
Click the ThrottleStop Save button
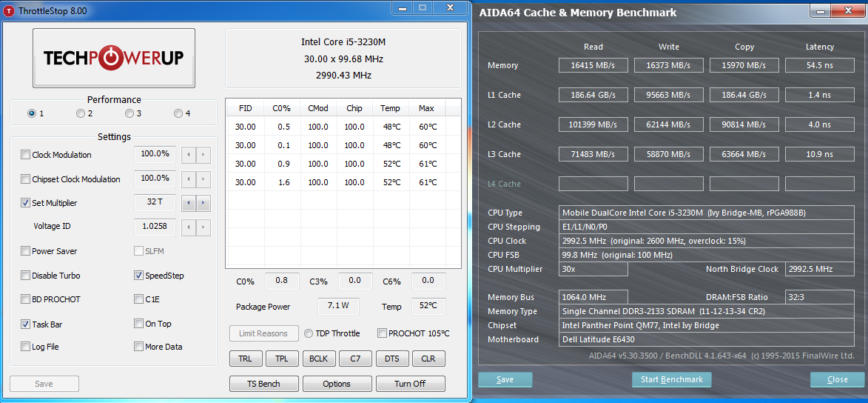click(x=44, y=384)
